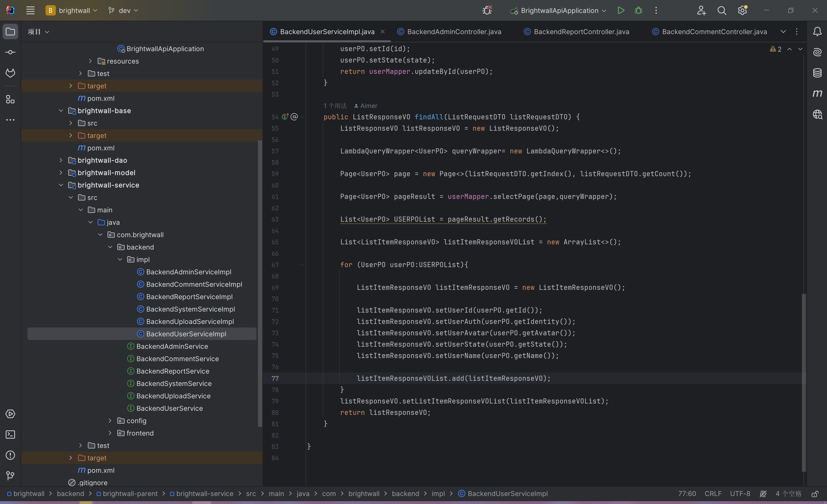Close the BackendUserServiceImpl.java tab
827x504 pixels.
(x=383, y=32)
